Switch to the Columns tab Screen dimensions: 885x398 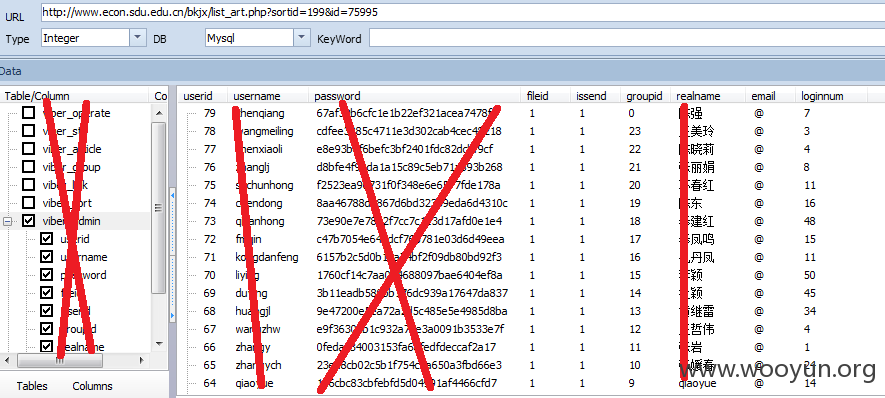pyautogui.click(x=93, y=386)
